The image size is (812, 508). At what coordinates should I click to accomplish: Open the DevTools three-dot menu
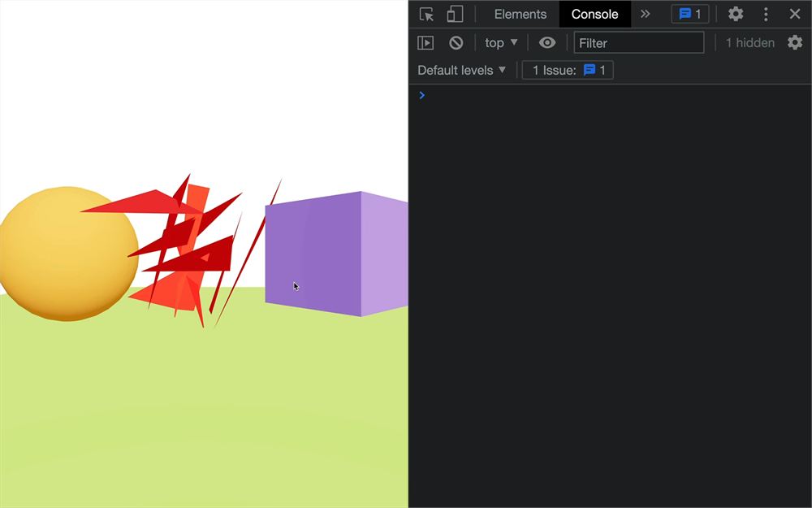tap(766, 14)
